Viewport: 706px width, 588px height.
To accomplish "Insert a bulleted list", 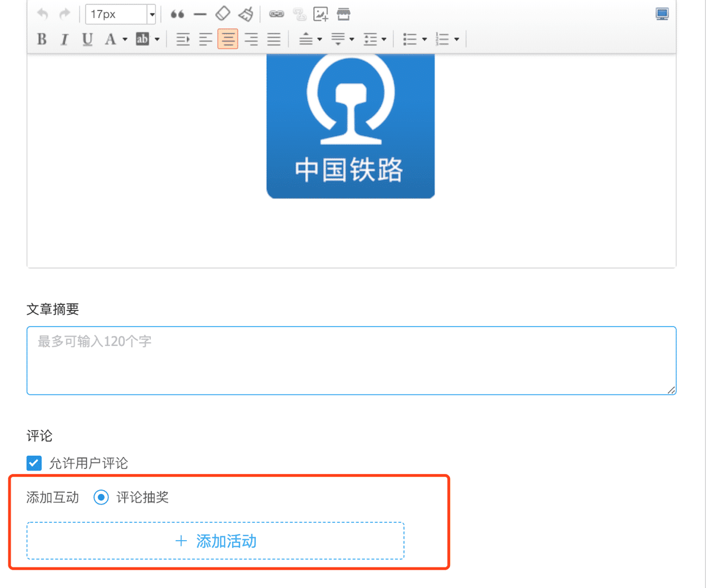I will tap(410, 39).
